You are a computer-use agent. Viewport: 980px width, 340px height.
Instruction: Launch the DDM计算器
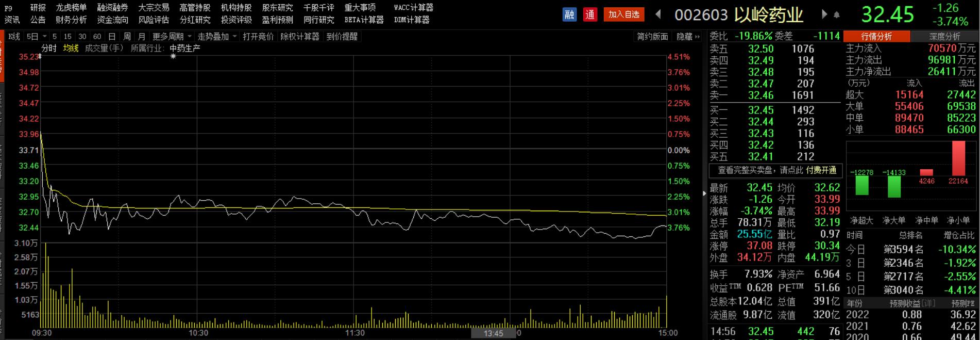click(412, 20)
